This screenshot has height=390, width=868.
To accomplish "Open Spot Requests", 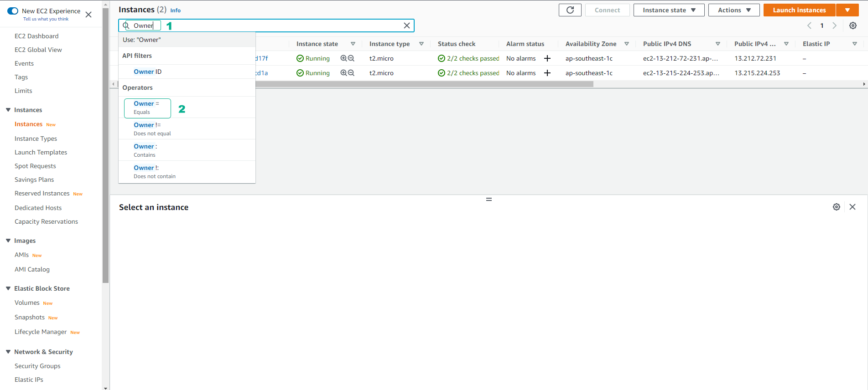I will click(x=35, y=166).
